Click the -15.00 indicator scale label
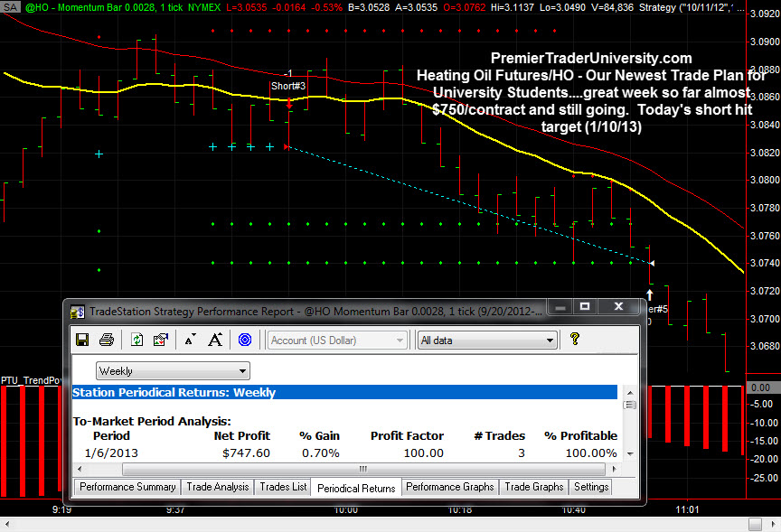Screen dimensions: 781x532 pyautogui.click(x=764, y=441)
